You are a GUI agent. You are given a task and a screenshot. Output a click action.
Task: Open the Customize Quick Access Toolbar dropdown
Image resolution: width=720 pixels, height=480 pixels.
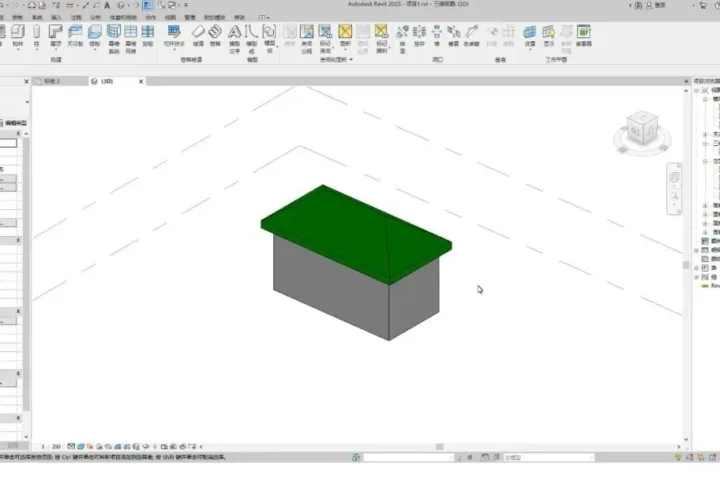click(x=186, y=6)
